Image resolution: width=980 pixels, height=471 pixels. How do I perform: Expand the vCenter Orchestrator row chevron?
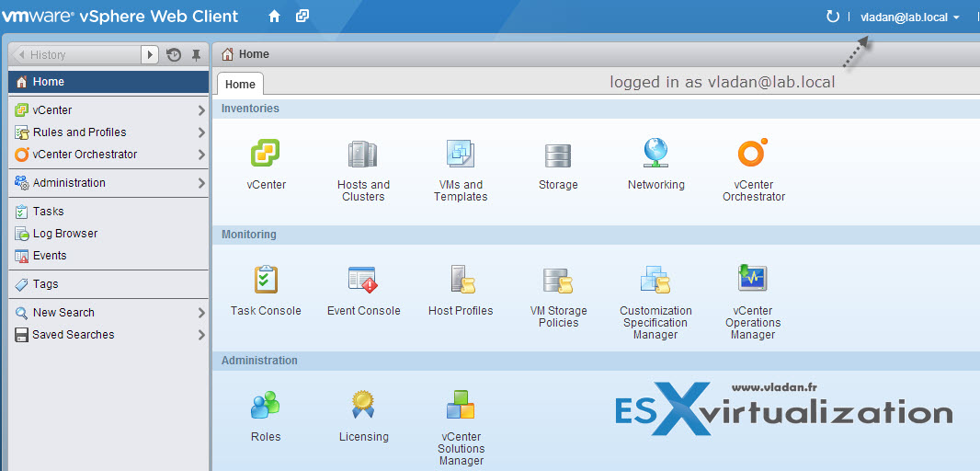coord(201,155)
